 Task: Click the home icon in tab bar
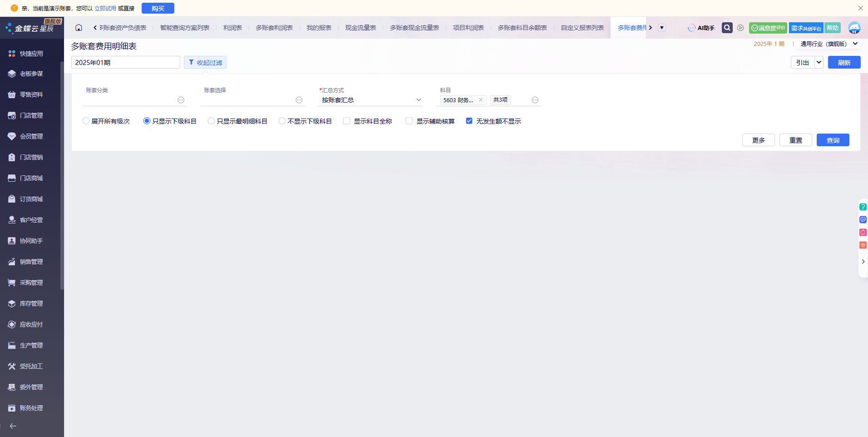coord(79,28)
